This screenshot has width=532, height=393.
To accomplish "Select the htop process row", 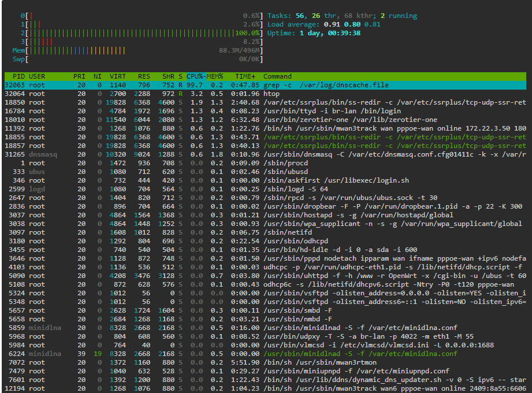I will point(265,94).
